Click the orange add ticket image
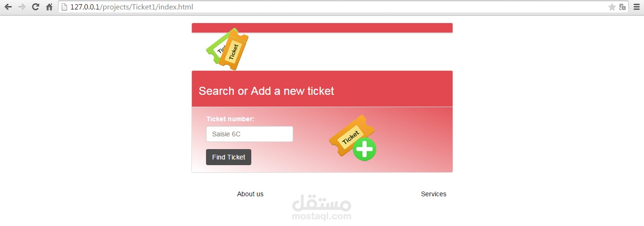 click(352, 137)
